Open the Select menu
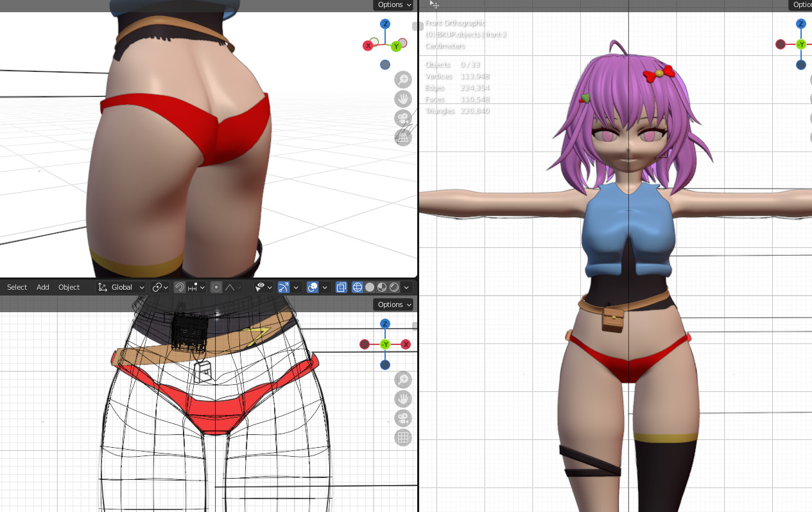Viewport: 812px width, 512px height. (17, 287)
